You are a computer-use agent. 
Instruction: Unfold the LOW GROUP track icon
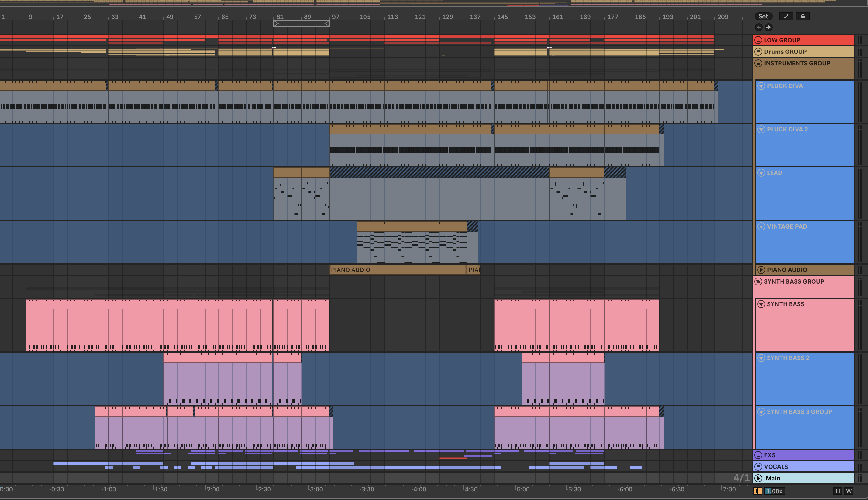click(758, 40)
